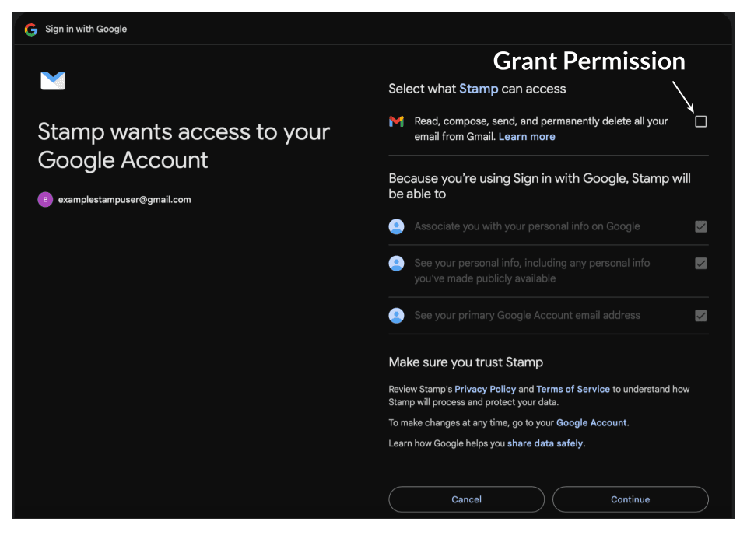
Task: Open the Google Account link
Action: click(x=591, y=423)
